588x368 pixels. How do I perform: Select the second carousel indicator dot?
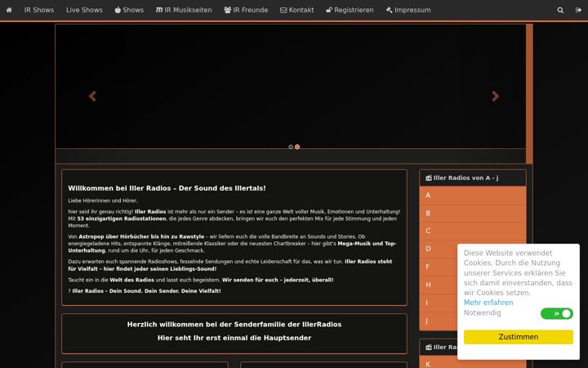pos(297,147)
